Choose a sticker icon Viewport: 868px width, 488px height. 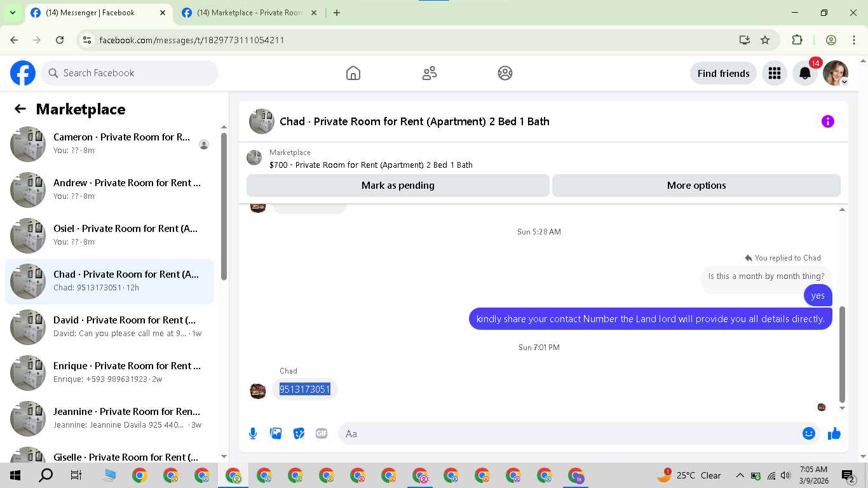pos(299,433)
